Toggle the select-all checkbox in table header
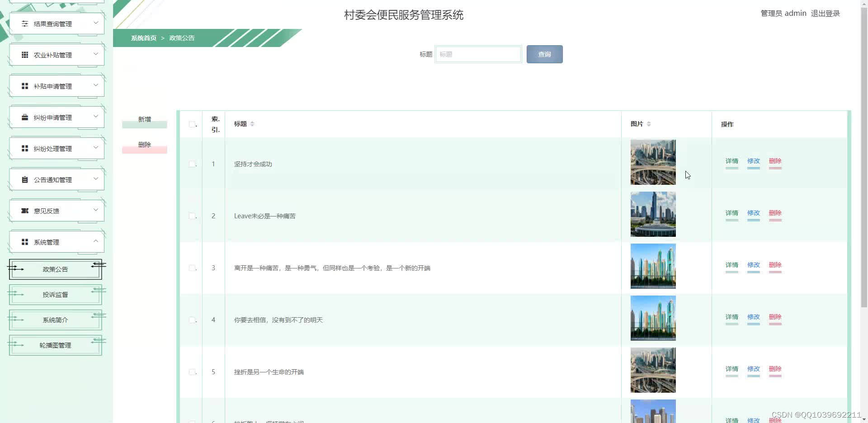Image resolution: width=868 pixels, height=423 pixels. tap(192, 124)
